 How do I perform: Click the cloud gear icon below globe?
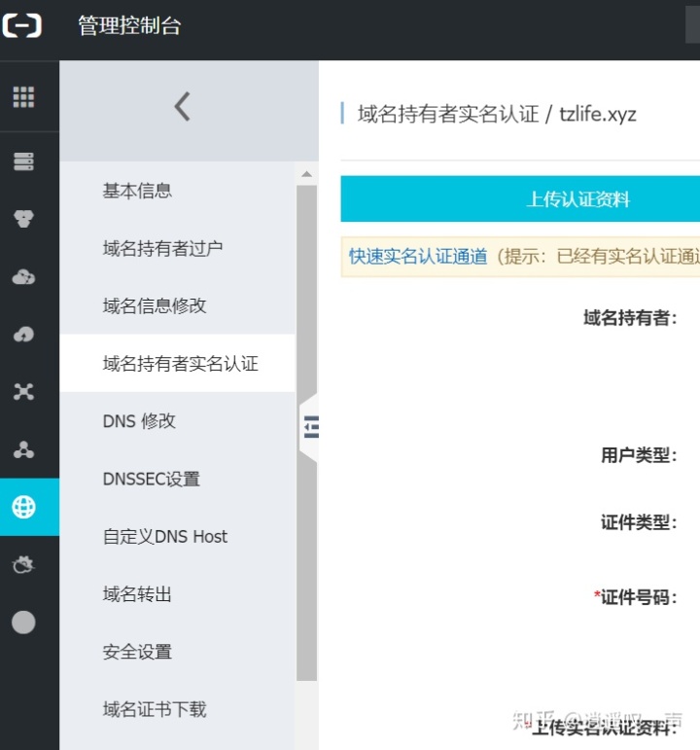tap(23, 564)
